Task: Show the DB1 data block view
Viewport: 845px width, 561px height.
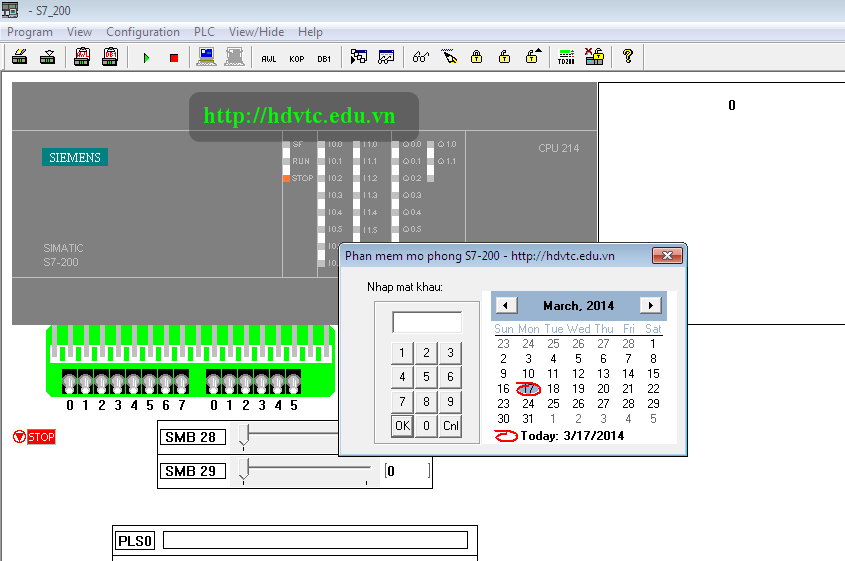Action: pos(324,59)
